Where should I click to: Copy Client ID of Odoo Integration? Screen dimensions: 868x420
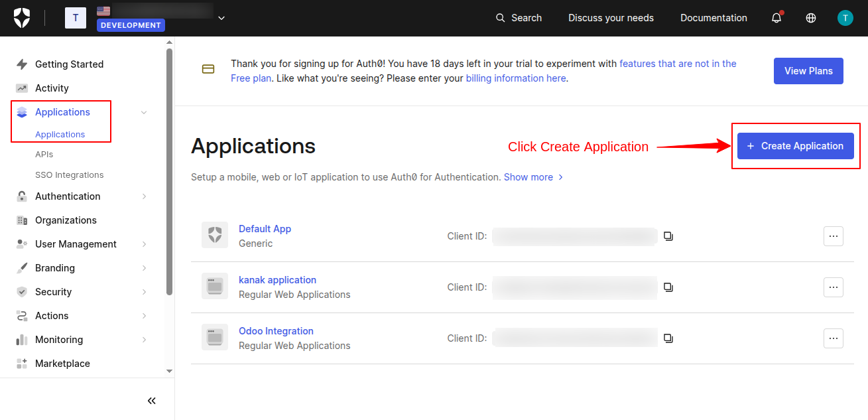668,338
